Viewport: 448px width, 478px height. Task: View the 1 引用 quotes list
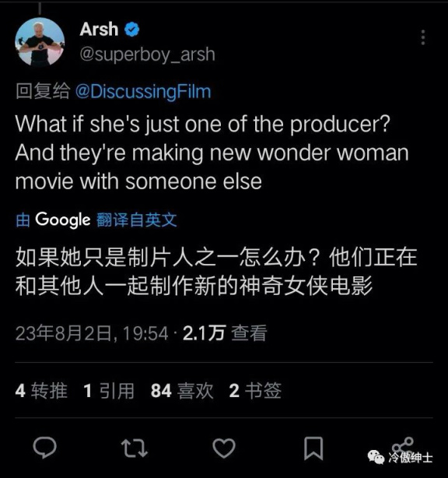pos(109,391)
